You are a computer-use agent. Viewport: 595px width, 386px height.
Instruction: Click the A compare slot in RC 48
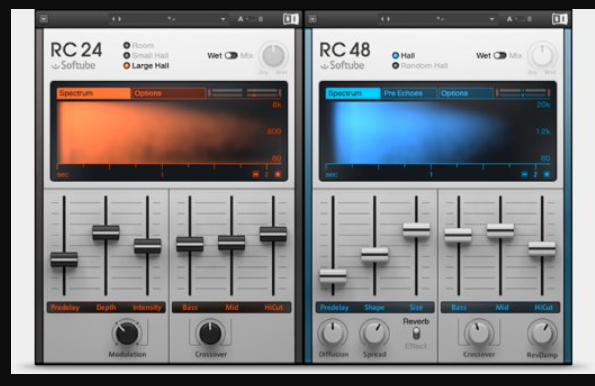point(509,19)
